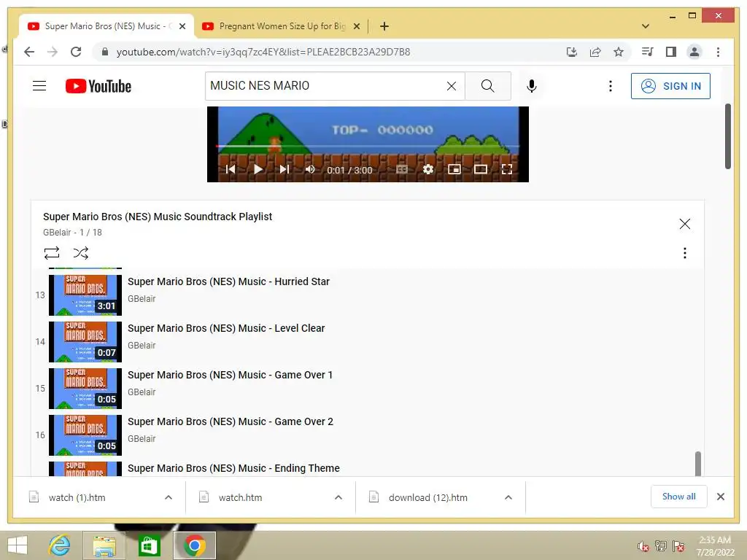This screenshot has height=560, width=747.
Task: Close the Pregnant Women tab
Action: pos(356,26)
